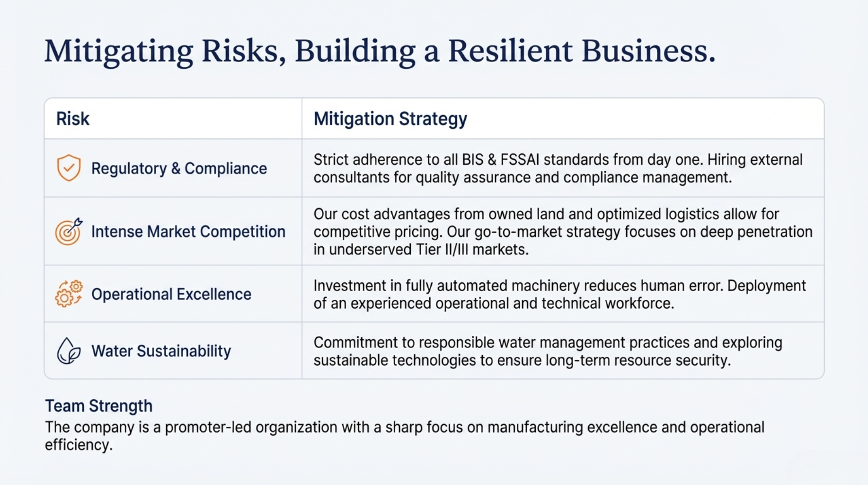Select the "Intense Market Competition" risk label
The width and height of the screenshot is (868, 485).
point(188,232)
